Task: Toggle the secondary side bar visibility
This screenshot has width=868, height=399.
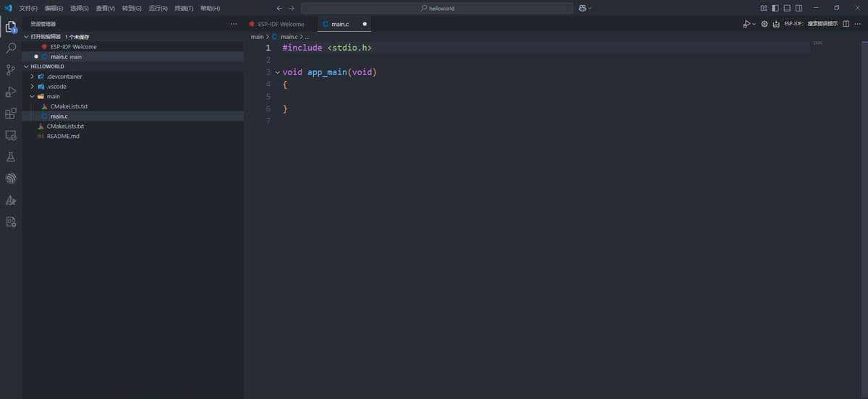Action: click(799, 8)
